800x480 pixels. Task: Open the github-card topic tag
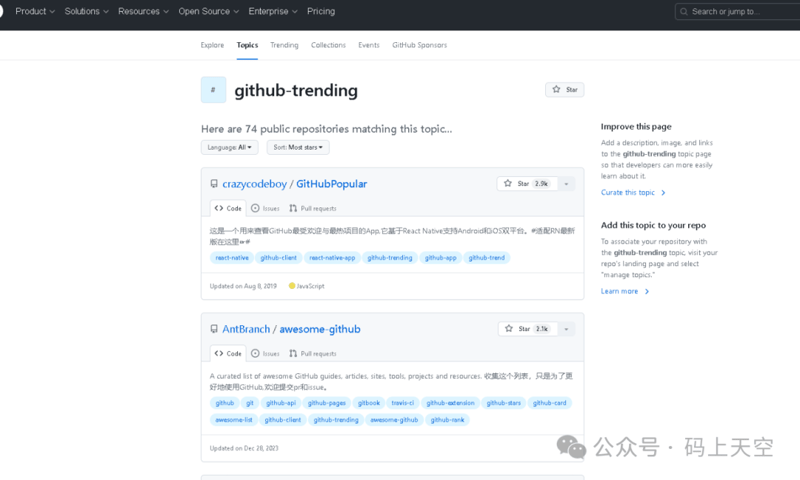549,403
